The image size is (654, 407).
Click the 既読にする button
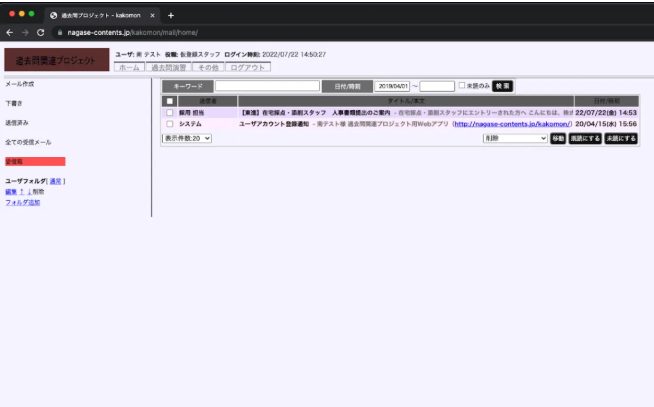point(585,138)
